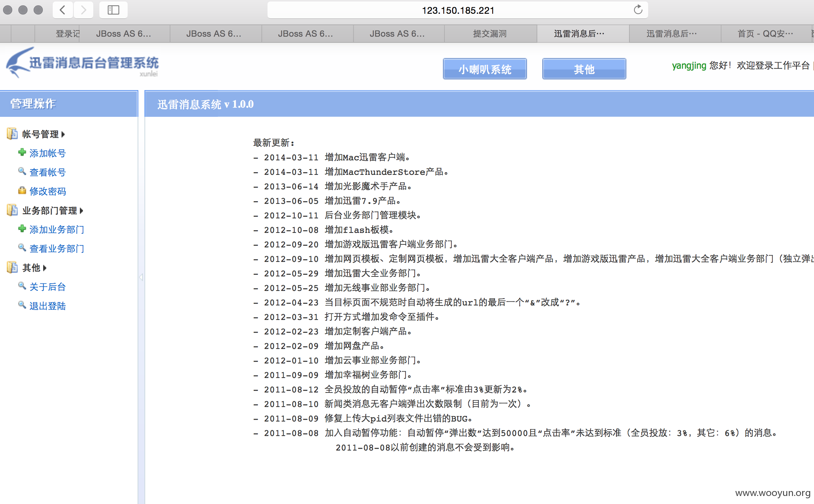Click the 2012-02-09 增加网盘产品 entry
The image size is (814, 504).
319,346
